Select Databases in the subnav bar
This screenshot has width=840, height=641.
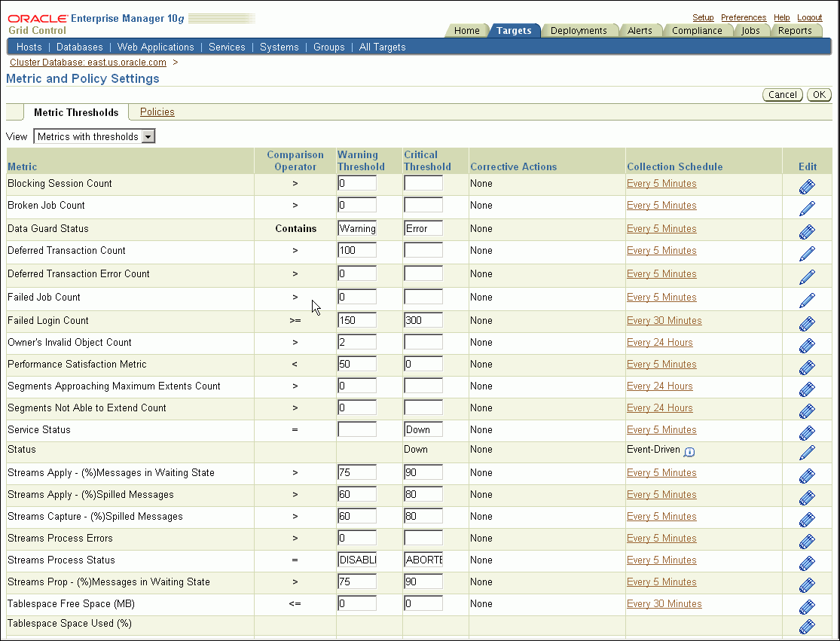click(x=79, y=47)
